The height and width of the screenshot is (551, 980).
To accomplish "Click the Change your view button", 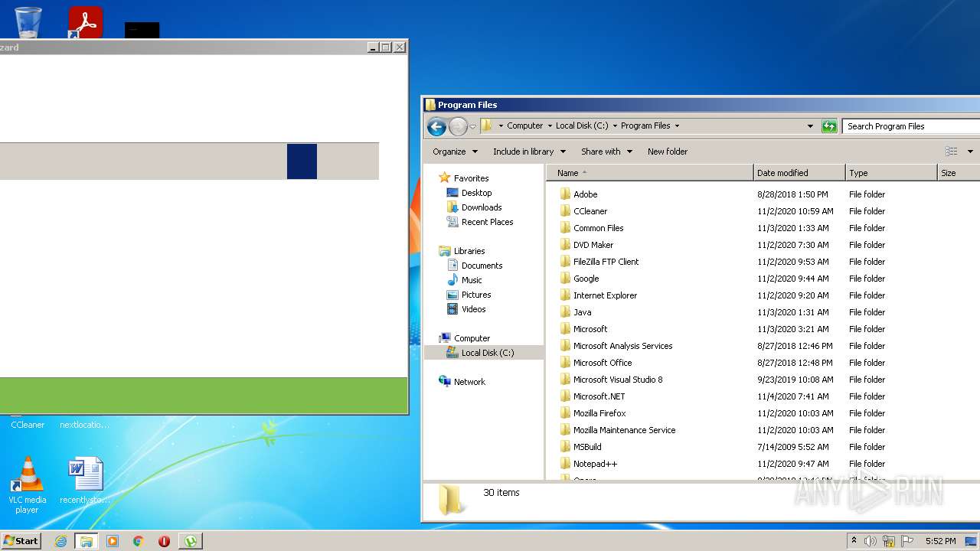I will (952, 152).
